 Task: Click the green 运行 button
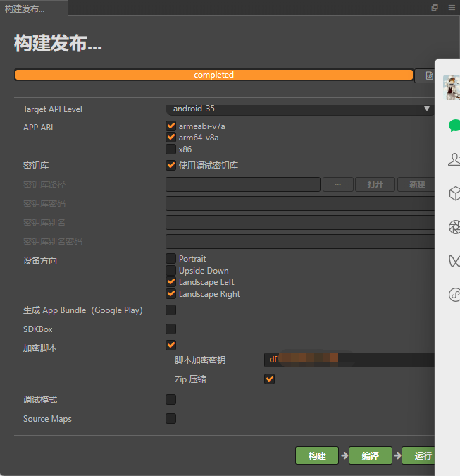click(x=418, y=456)
